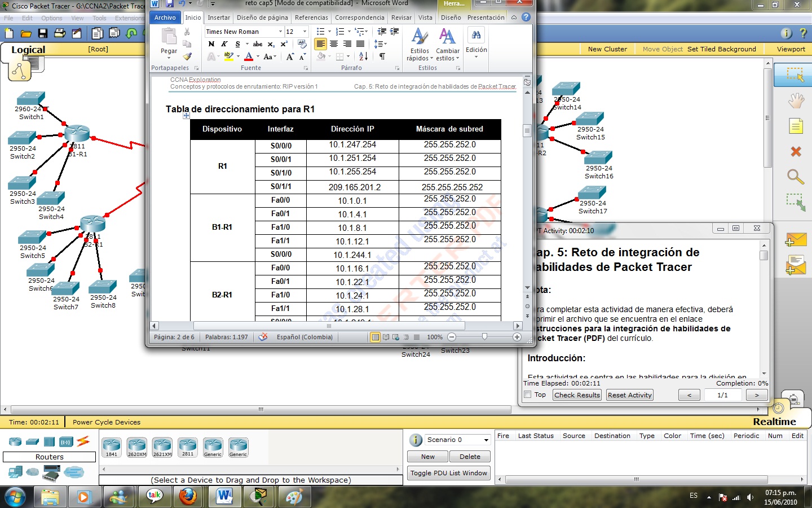Choose the Switches device category

[33, 441]
